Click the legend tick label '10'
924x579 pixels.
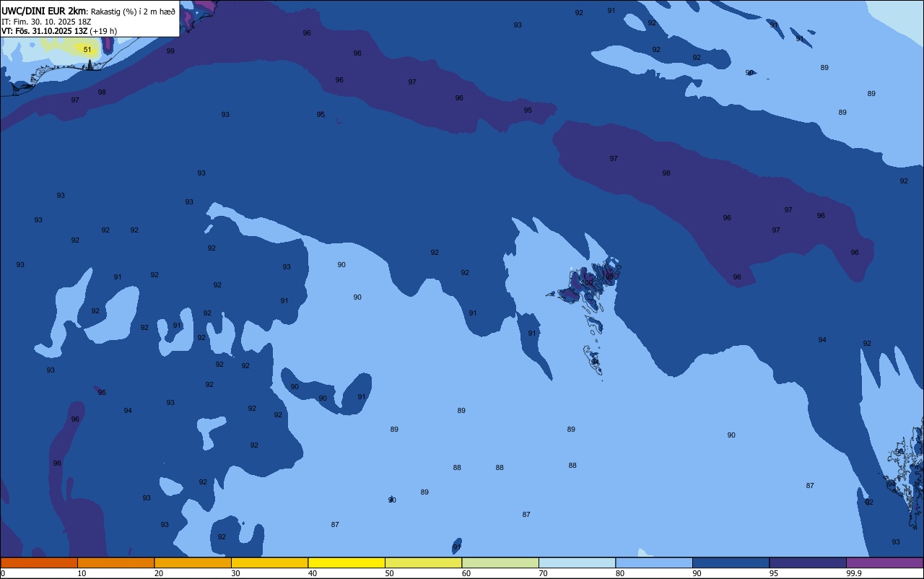coord(82,573)
